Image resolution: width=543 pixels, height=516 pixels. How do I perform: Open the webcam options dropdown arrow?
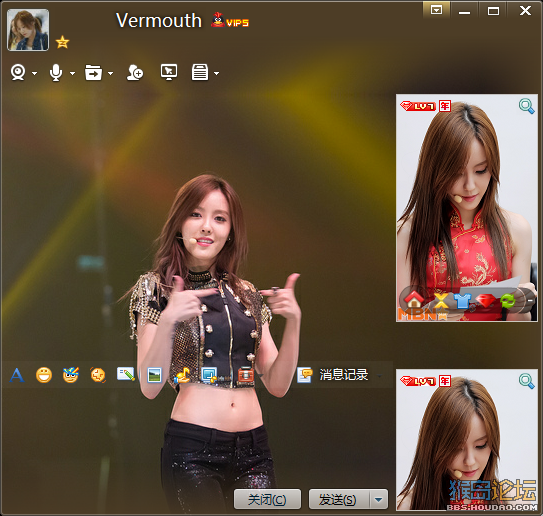pyautogui.click(x=34, y=73)
